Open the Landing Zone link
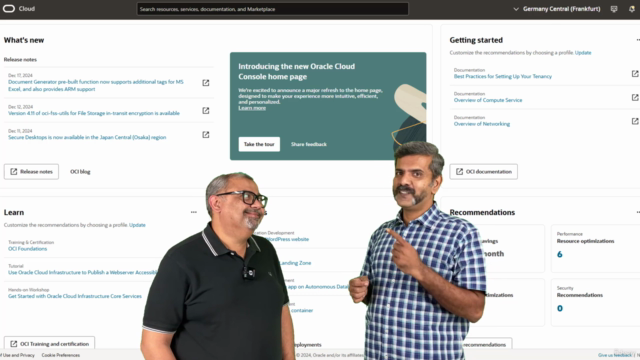Screen dimensions: 640x360 pos(296,263)
